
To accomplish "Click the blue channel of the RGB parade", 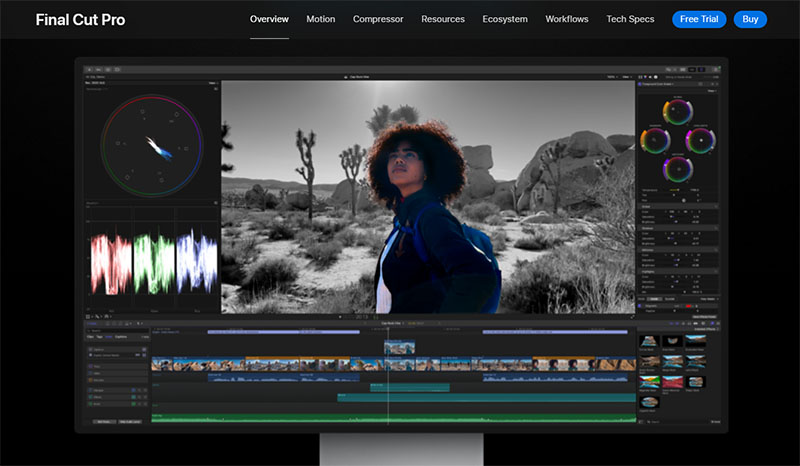I will (196, 263).
